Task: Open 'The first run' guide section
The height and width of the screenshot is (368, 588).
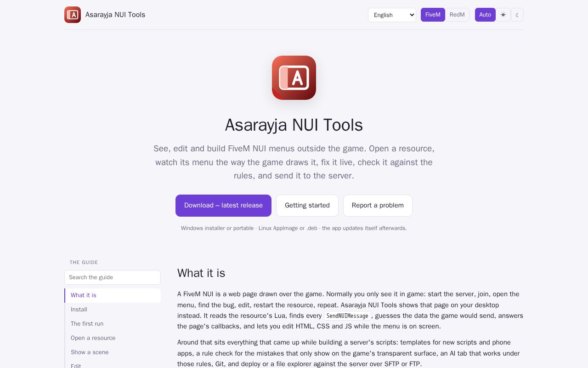Action: (113, 324)
